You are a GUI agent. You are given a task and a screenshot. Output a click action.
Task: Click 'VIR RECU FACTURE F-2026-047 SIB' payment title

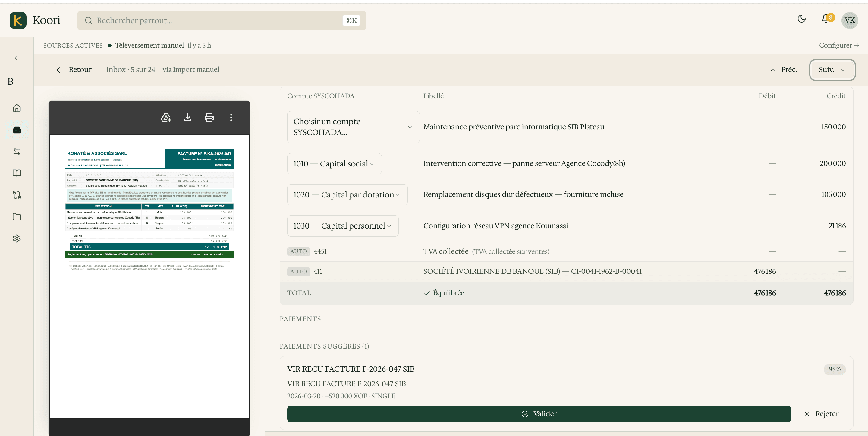(x=351, y=369)
